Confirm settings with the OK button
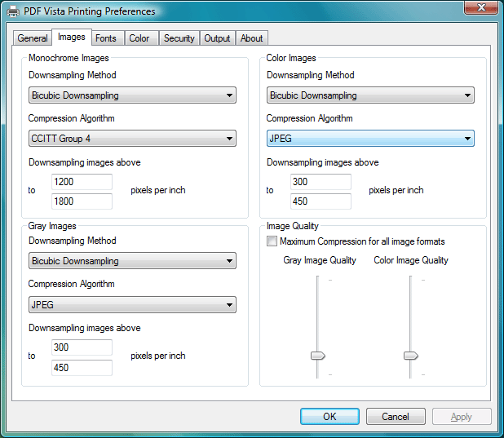 click(x=329, y=417)
